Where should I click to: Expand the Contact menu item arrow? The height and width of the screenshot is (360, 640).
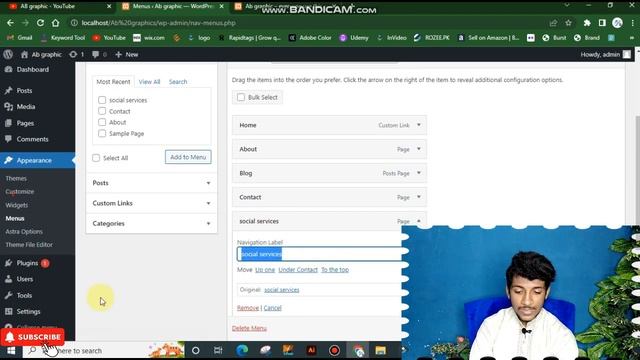point(419,197)
